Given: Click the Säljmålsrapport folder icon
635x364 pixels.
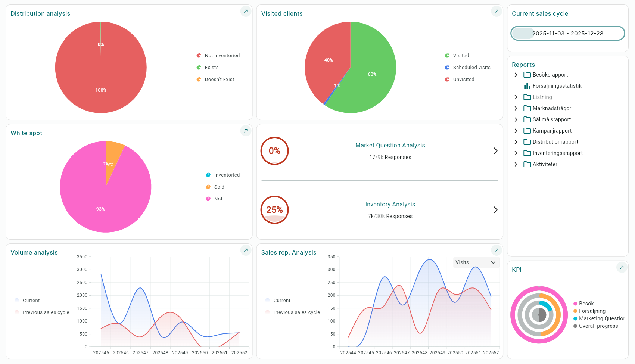Looking at the screenshot, I should coord(527,119).
